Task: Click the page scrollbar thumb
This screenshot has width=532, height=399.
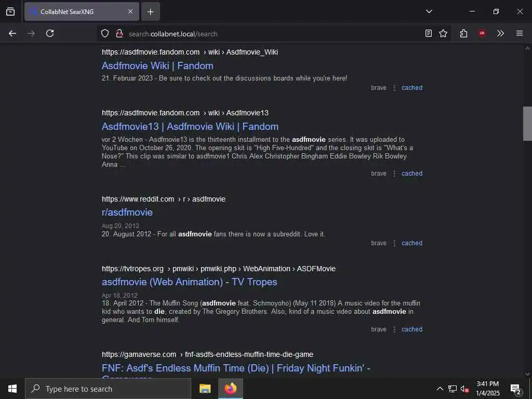Action: coord(527,124)
